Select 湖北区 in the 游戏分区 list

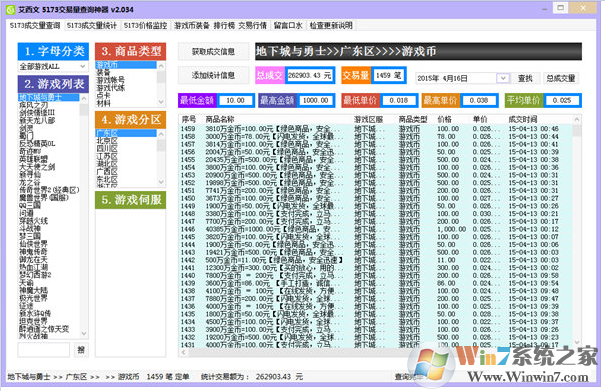click(x=126, y=164)
